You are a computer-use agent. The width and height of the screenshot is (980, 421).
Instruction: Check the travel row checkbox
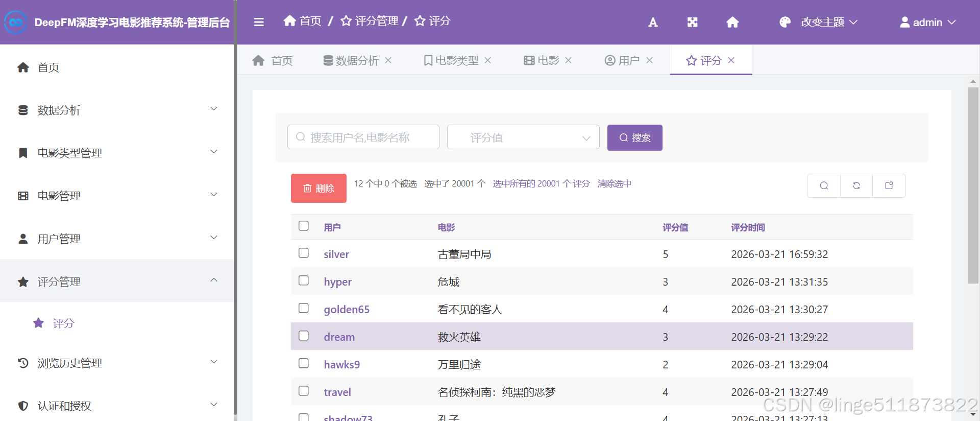(x=304, y=391)
